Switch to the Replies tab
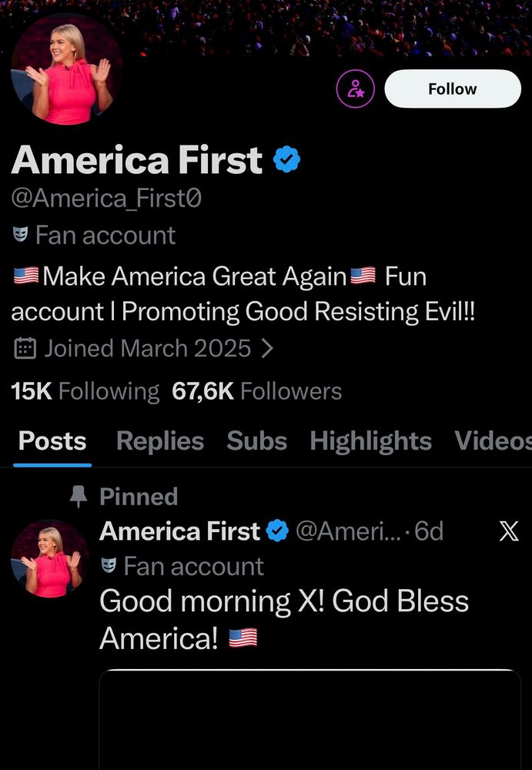Image resolution: width=532 pixels, height=770 pixels. click(159, 440)
